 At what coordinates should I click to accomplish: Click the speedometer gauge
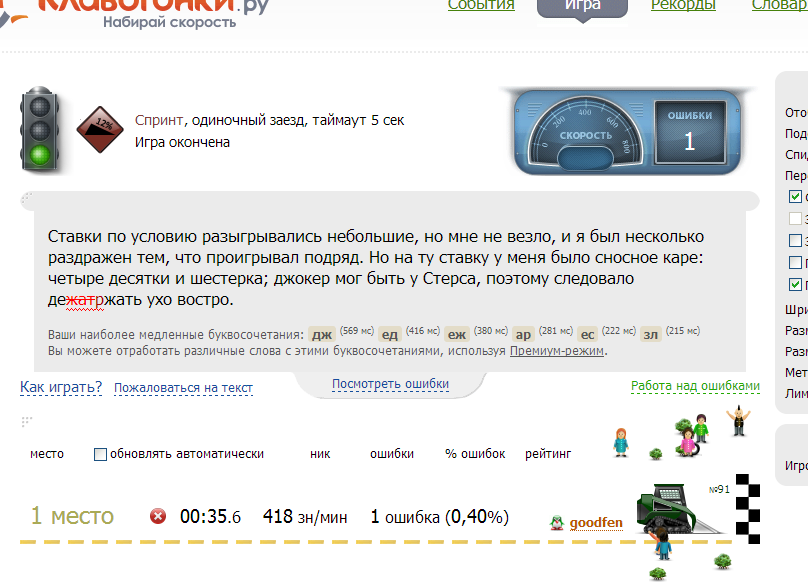[x=585, y=132]
